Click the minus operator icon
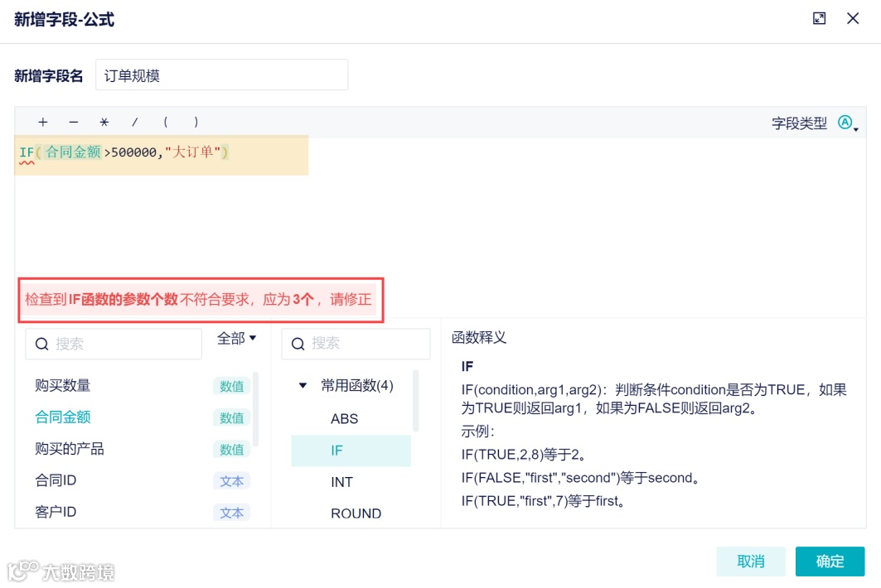Viewport: 881px width, 588px height. [73, 122]
